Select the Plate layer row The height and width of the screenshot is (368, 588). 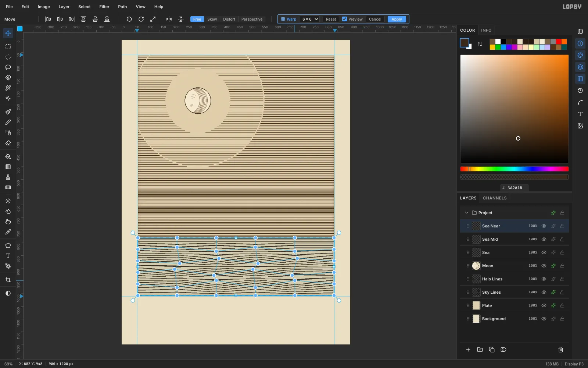(x=514, y=305)
